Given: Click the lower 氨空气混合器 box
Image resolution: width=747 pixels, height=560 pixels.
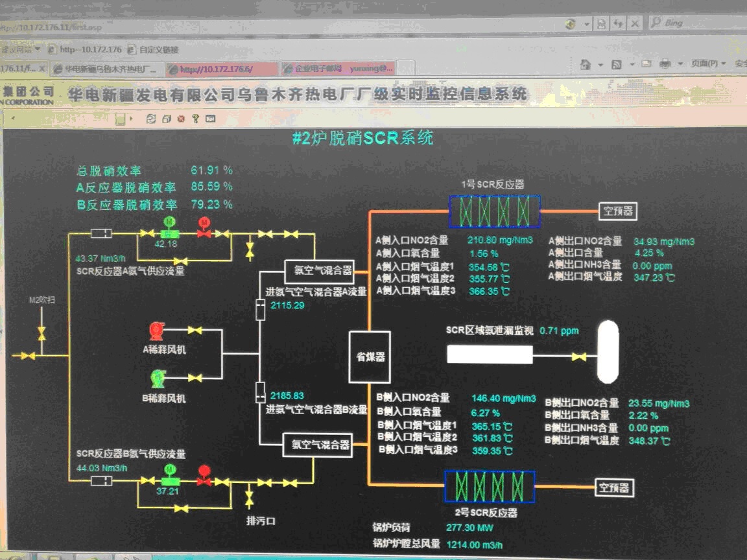Looking at the screenshot, I should (x=317, y=445).
